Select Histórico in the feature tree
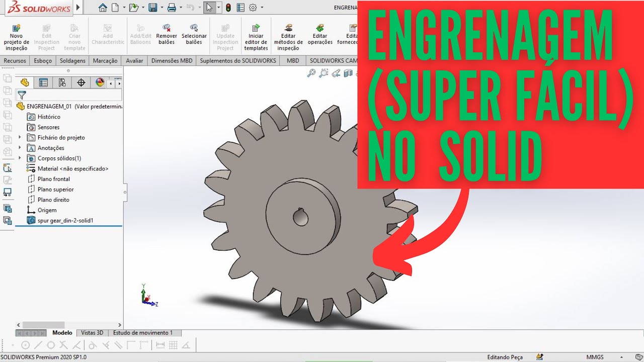This screenshot has width=644, height=362. tap(44, 117)
